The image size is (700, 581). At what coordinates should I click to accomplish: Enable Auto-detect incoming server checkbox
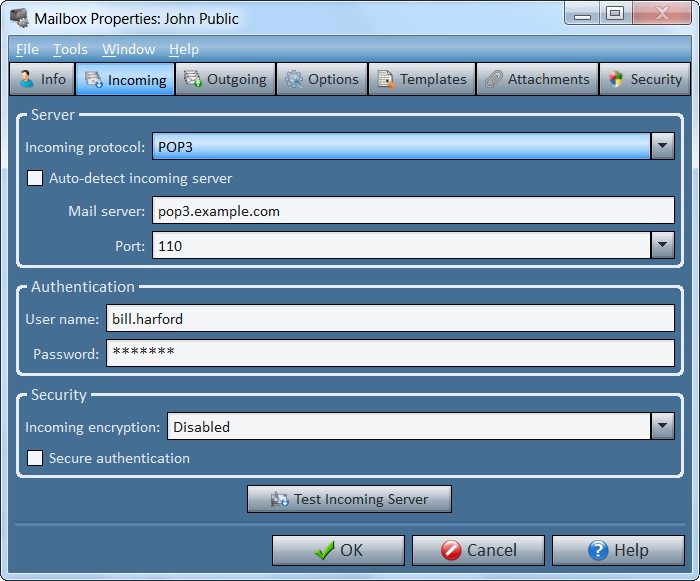tap(35, 178)
